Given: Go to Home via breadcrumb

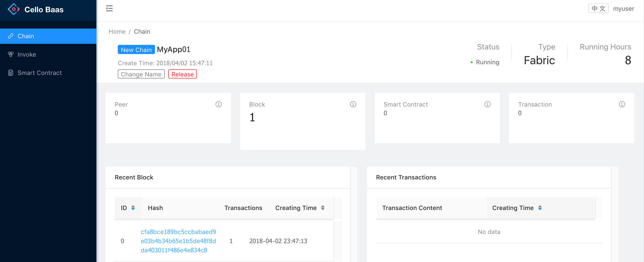Looking at the screenshot, I should click(117, 32).
